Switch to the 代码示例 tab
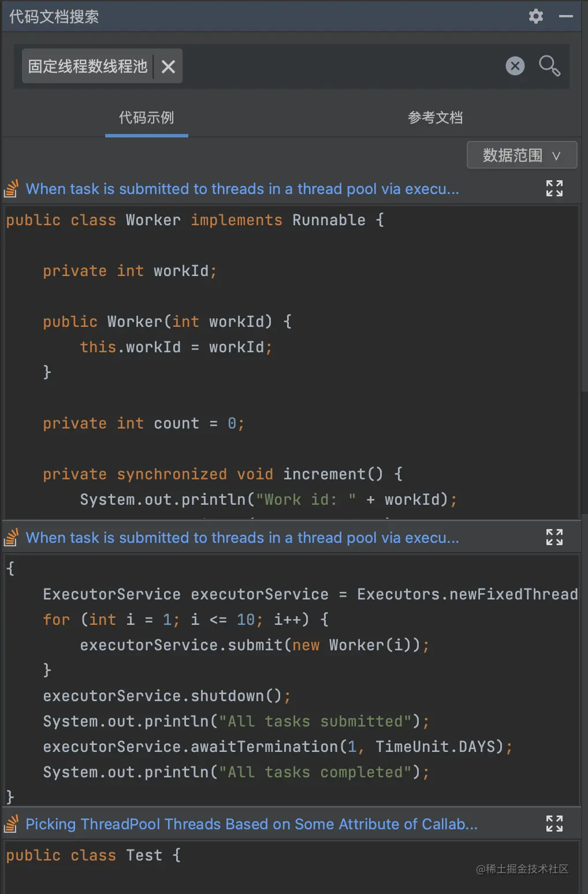588x894 pixels. 147,118
